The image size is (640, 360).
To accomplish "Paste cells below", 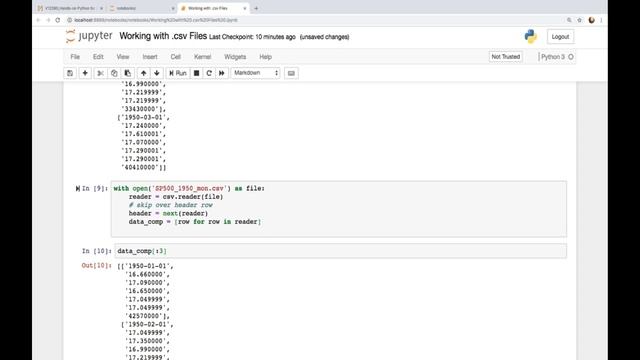I will (127, 73).
